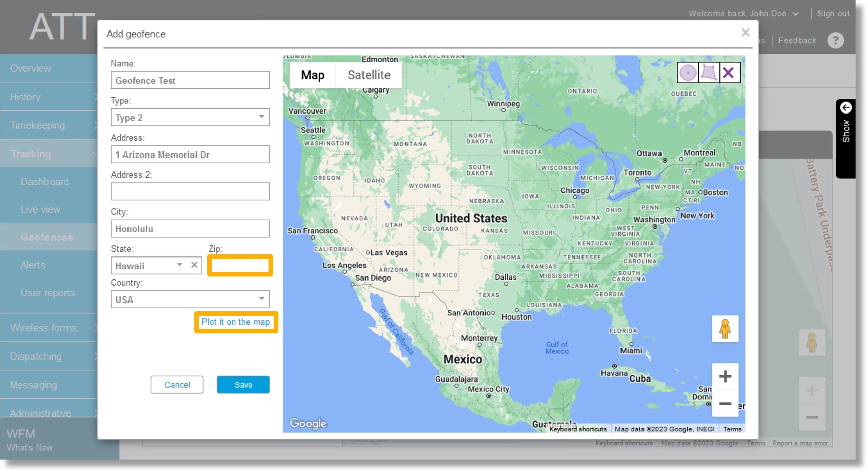Click the Plot it on the map button
868x472 pixels.
(x=235, y=322)
